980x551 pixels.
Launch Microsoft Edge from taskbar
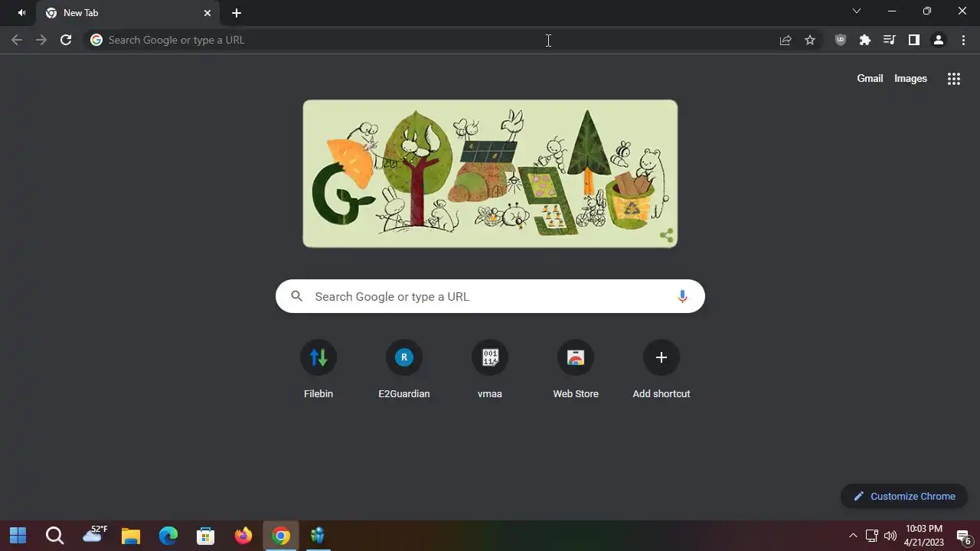168,535
